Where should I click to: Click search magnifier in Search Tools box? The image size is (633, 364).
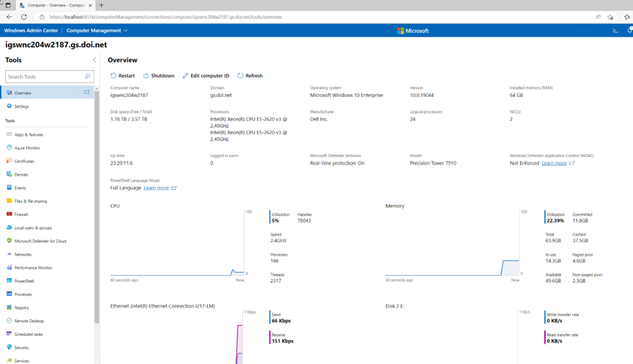(87, 77)
